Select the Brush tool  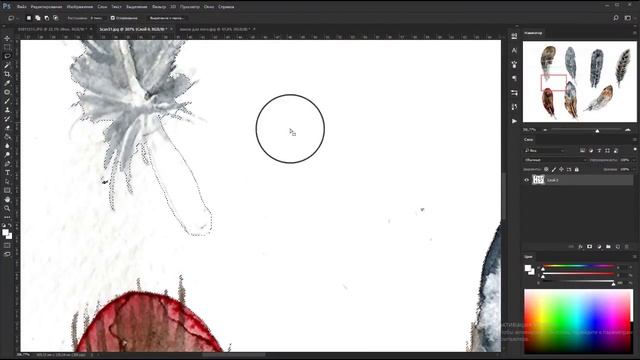coord(7,101)
